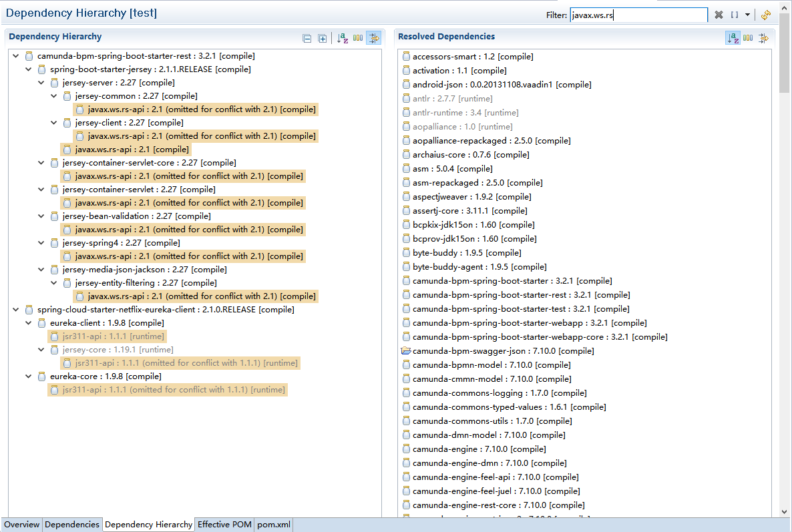Image resolution: width=792 pixels, height=532 pixels.
Task: Toggle filter matching in Dependency Hierarchy toolbar
Action: point(374,38)
